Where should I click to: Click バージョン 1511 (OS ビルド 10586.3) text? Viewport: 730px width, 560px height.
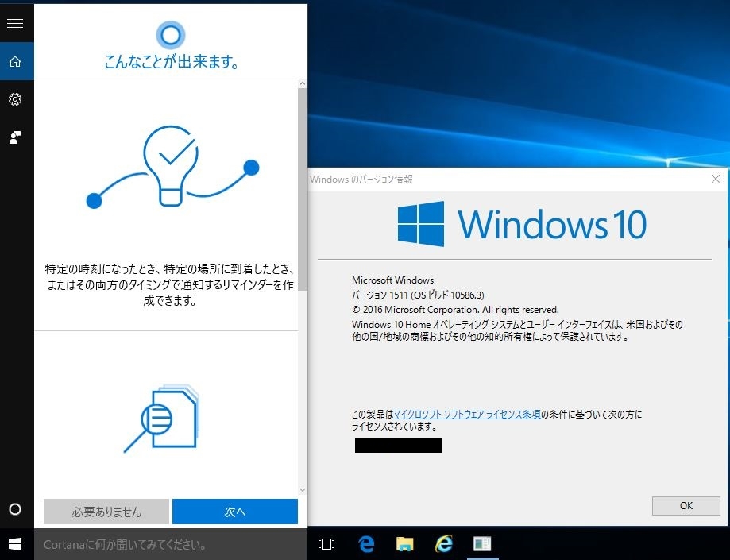(x=418, y=295)
